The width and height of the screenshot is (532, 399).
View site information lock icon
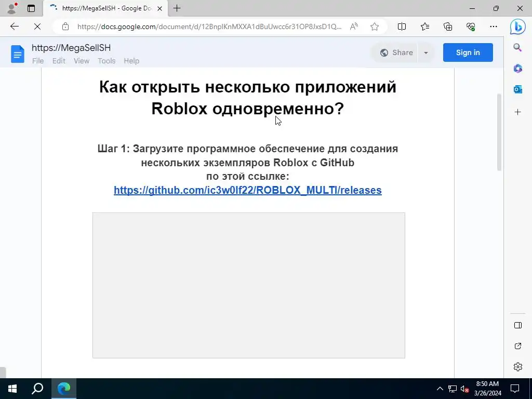(65, 26)
